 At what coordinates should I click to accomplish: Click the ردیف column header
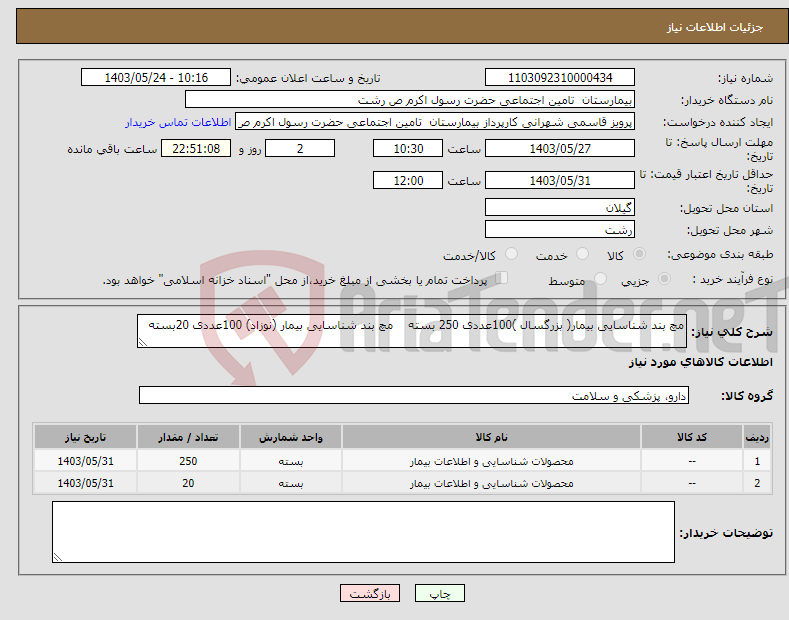pos(757,437)
